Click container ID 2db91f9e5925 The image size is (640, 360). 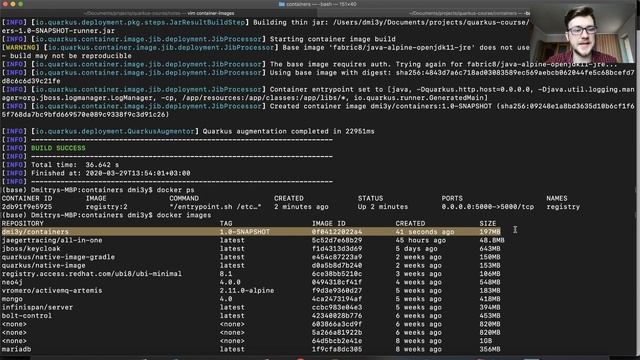27,207
